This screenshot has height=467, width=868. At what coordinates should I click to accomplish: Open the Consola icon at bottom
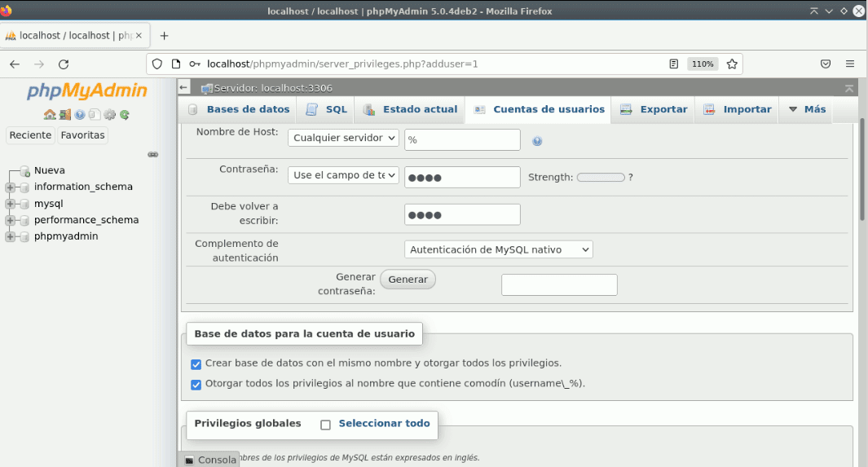coord(189,460)
